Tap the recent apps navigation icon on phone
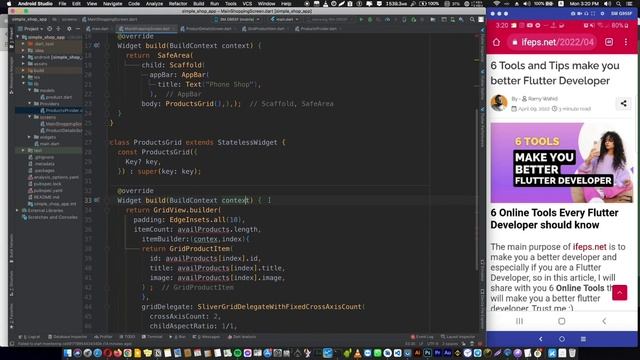640x360 pixels. 519,321
